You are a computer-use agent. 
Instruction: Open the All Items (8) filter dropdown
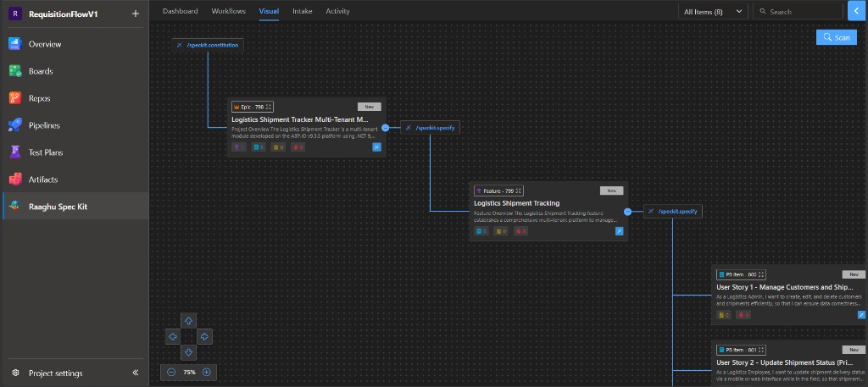click(713, 12)
